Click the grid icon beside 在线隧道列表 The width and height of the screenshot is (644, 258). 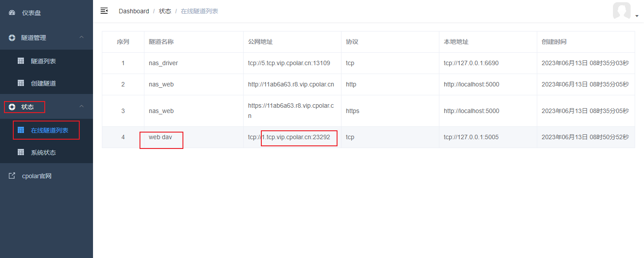[21, 130]
